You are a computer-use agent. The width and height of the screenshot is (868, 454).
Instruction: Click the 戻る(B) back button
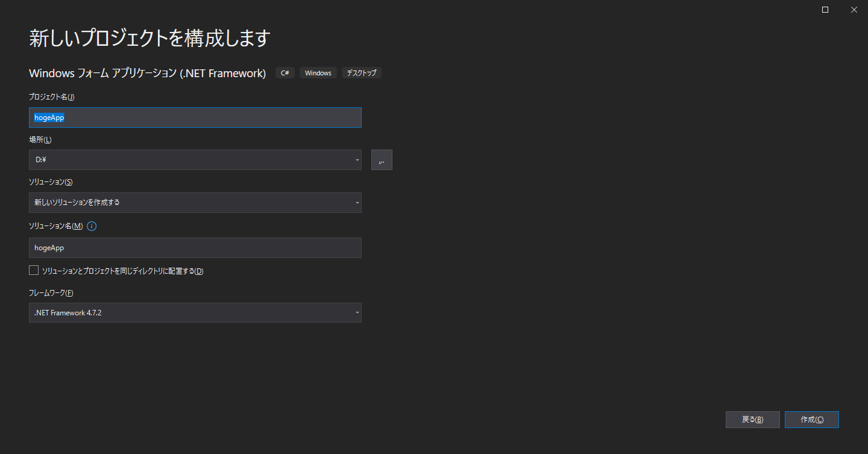tap(752, 420)
